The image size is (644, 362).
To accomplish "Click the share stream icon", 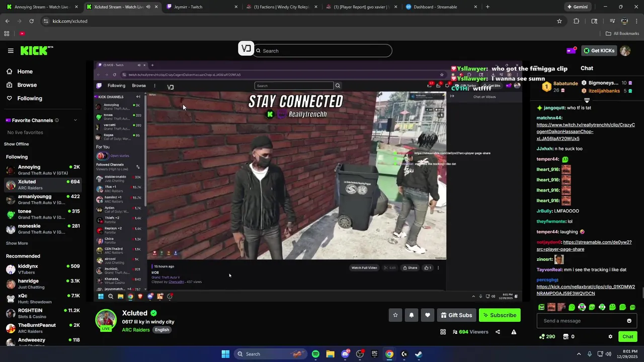I will (498, 332).
